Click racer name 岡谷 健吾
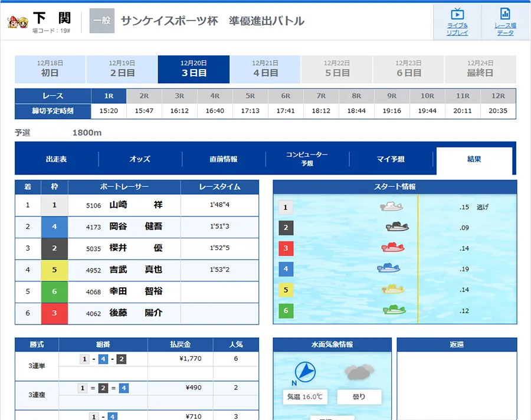 point(136,227)
